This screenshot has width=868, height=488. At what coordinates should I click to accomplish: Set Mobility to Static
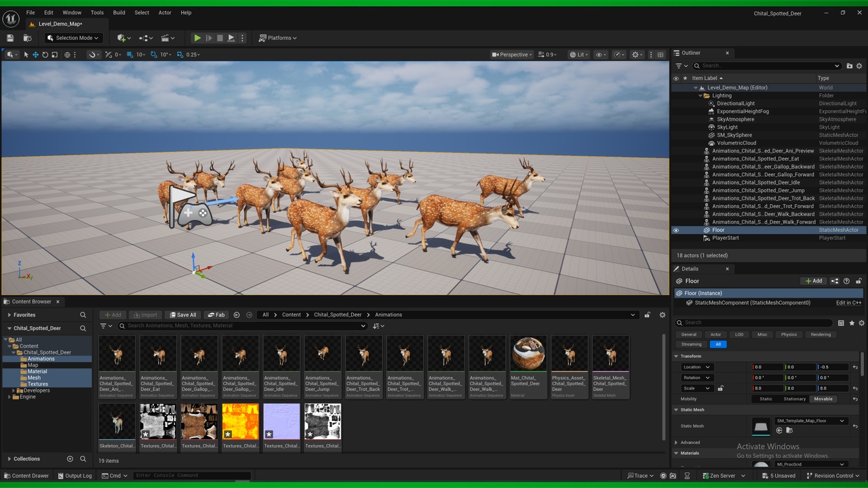tap(766, 399)
